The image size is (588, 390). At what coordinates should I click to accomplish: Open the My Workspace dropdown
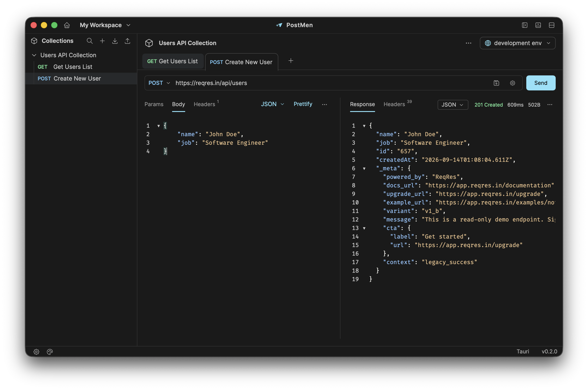click(x=105, y=25)
